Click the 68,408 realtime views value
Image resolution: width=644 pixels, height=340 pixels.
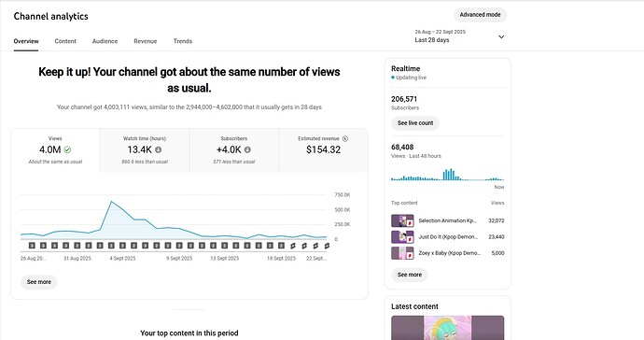click(x=402, y=148)
